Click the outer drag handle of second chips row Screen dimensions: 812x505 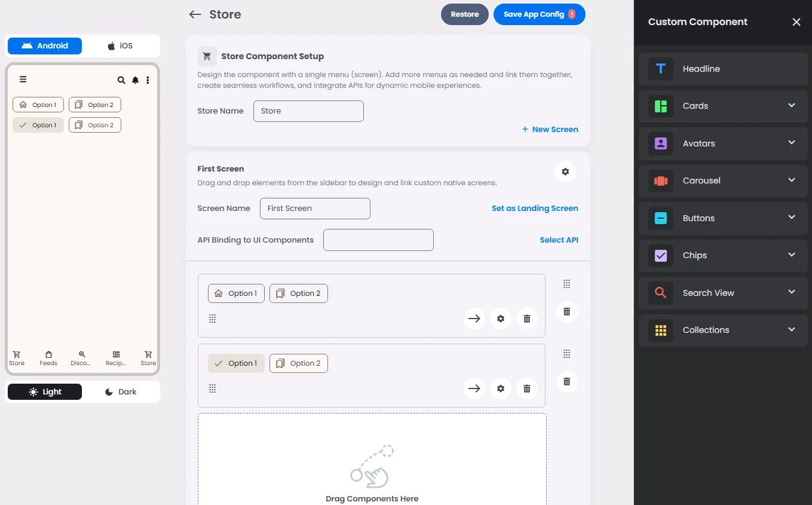[x=567, y=354]
